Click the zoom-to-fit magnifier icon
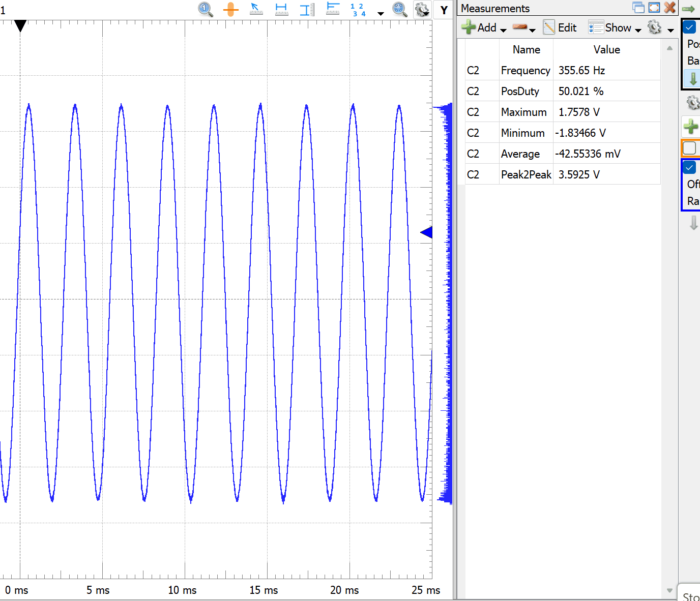 399,9
